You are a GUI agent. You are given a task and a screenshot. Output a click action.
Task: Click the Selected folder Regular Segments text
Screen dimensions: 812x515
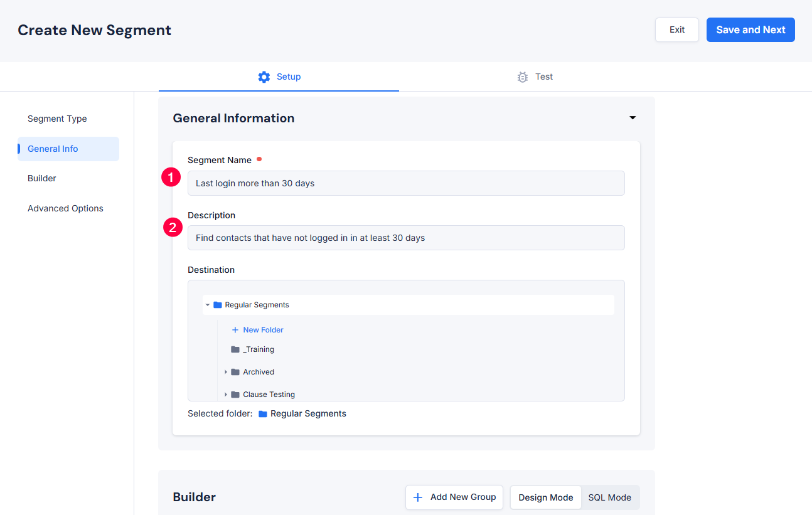pyautogui.click(x=308, y=414)
